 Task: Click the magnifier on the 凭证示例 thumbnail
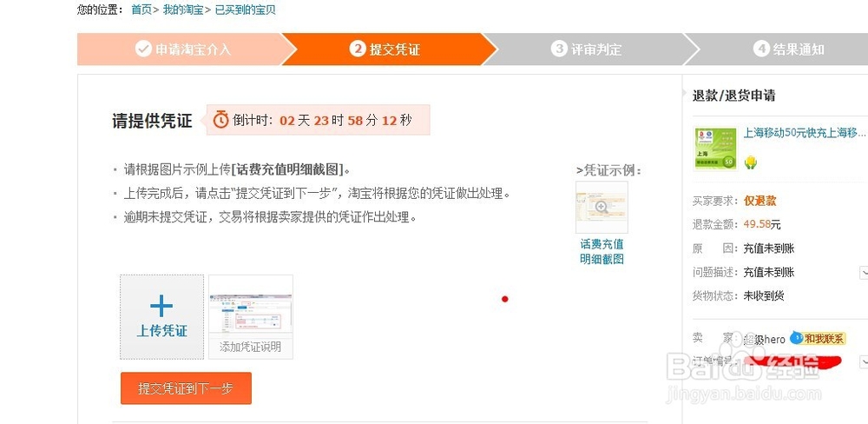click(x=602, y=208)
